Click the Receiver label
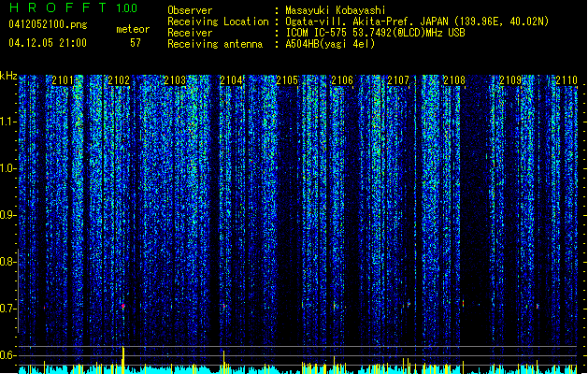This screenshot has height=374, width=588. click(190, 33)
